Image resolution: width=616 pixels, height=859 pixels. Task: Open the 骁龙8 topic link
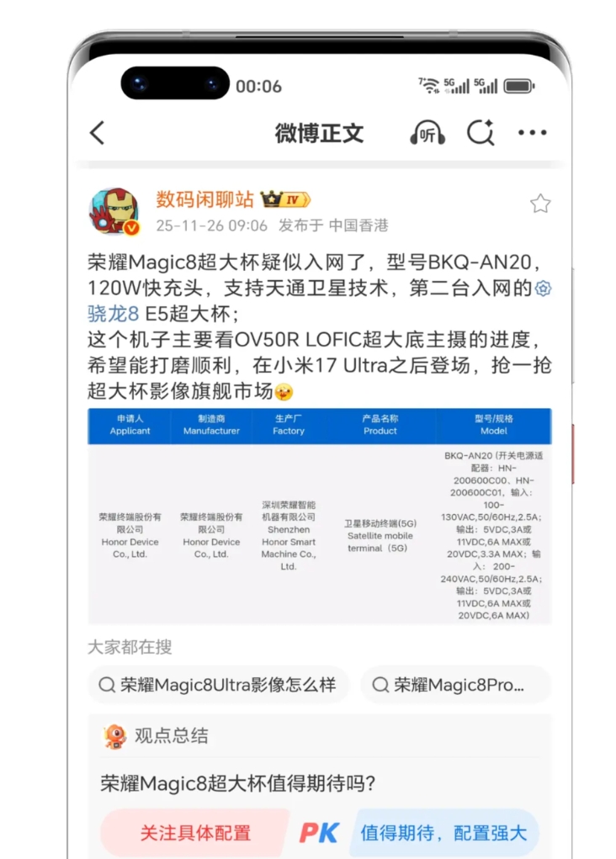[x=113, y=314]
